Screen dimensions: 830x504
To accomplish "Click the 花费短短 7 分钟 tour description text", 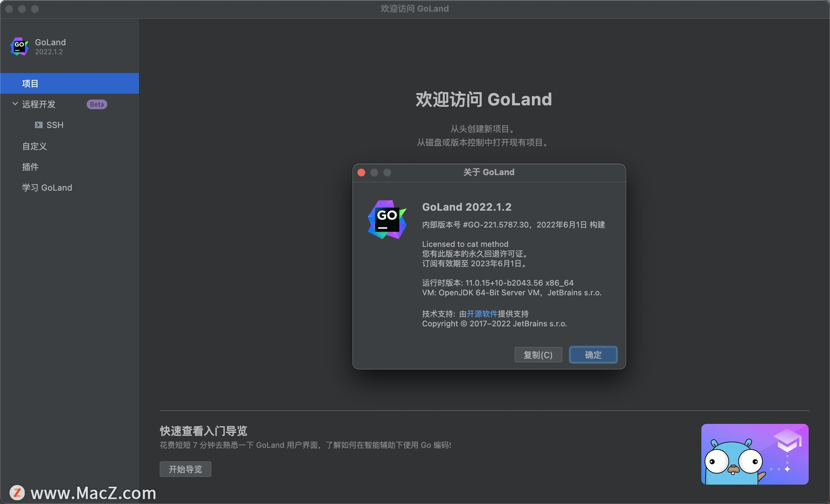I will point(306,445).
